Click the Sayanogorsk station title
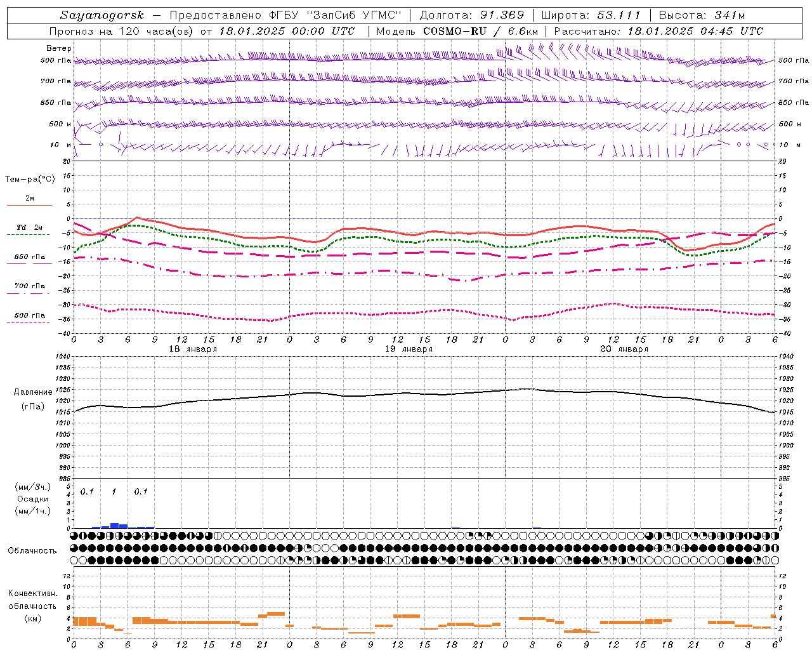Viewport: 812px width, 650px height. click(x=102, y=15)
